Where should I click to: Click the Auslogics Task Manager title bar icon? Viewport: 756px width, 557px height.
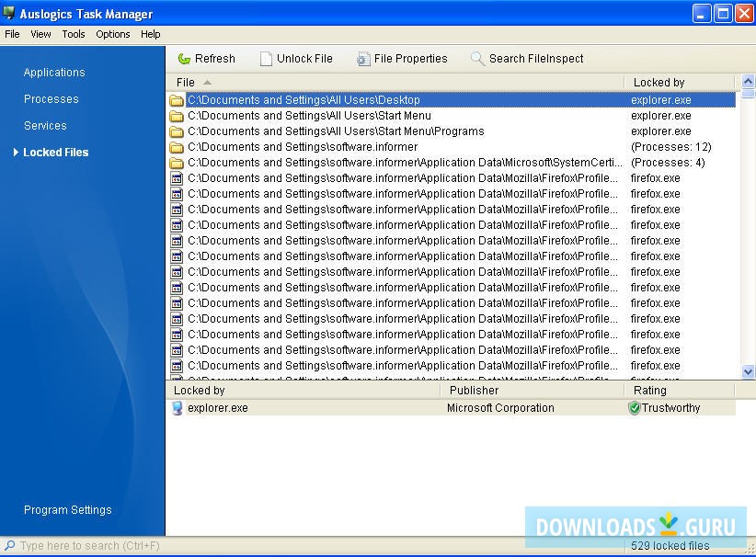[x=8, y=13]
